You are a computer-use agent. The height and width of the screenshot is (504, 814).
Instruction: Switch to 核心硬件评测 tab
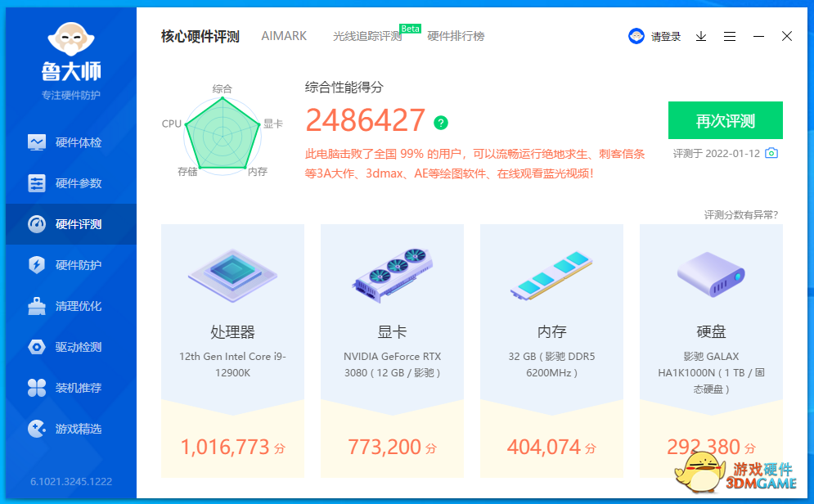point(200,36)
